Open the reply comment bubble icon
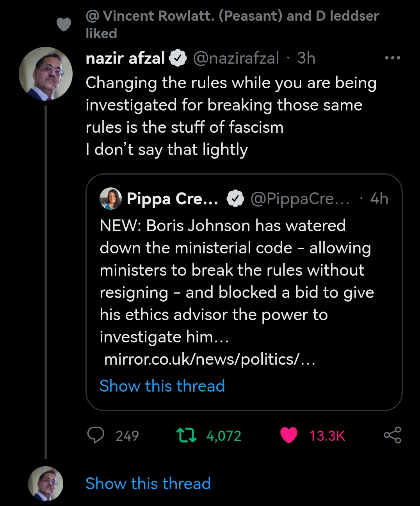 95,435
